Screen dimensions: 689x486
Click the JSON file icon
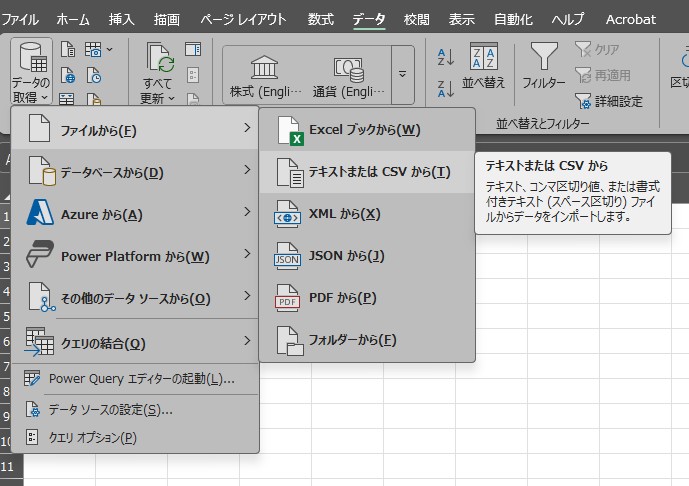pos(287,256)
